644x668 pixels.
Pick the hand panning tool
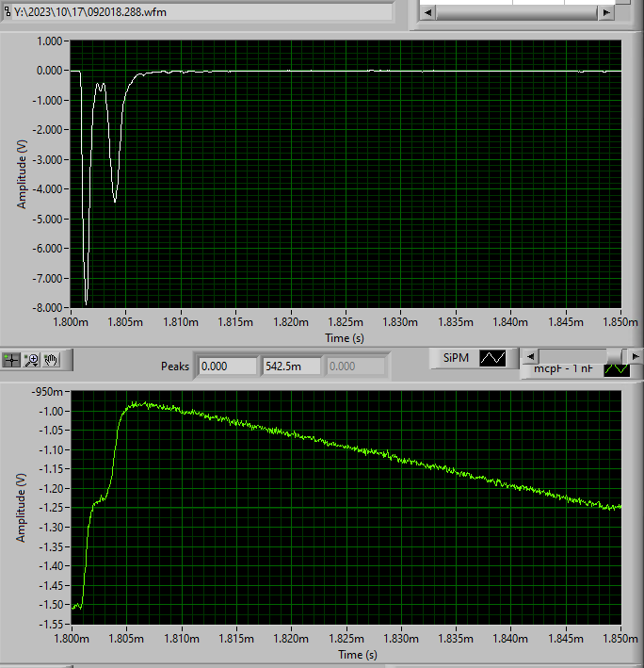(x=52, y=360)
